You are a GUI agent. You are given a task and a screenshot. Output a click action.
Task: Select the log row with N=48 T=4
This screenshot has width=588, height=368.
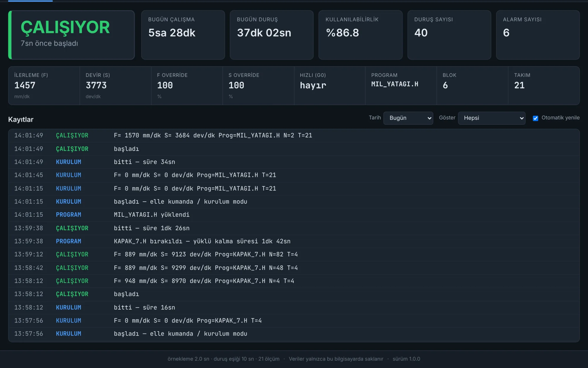(x=294, y=268)
